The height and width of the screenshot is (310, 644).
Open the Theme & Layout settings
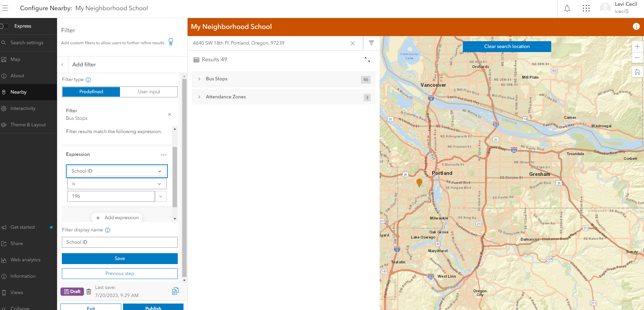click(28, 125)
